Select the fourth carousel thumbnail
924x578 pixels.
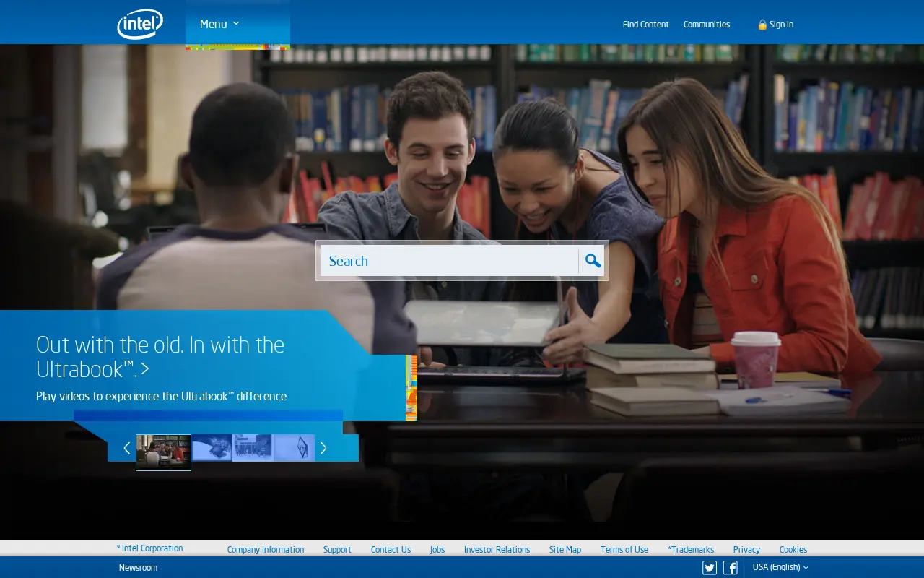pos(295,448)
